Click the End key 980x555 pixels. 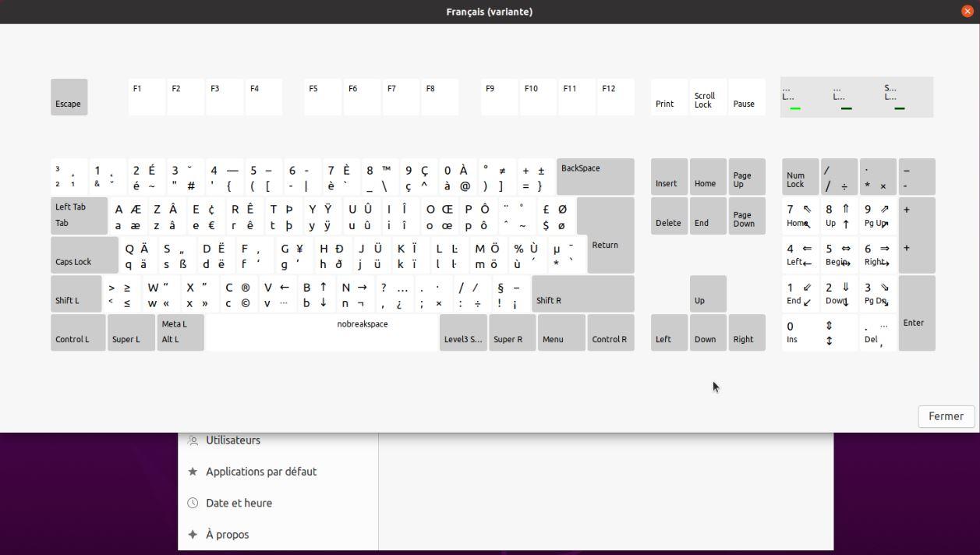pos(708,216)
